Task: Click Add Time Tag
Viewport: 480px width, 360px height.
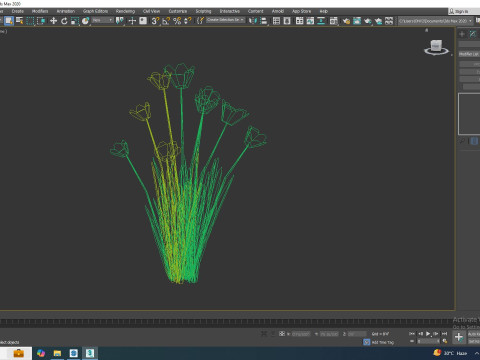Action: coord(383,342)
